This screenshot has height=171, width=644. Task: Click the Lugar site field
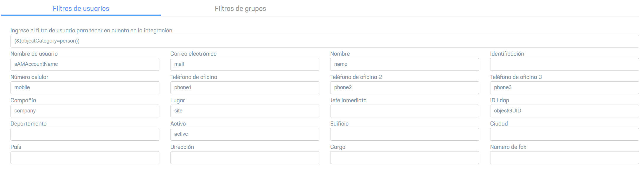245,111
